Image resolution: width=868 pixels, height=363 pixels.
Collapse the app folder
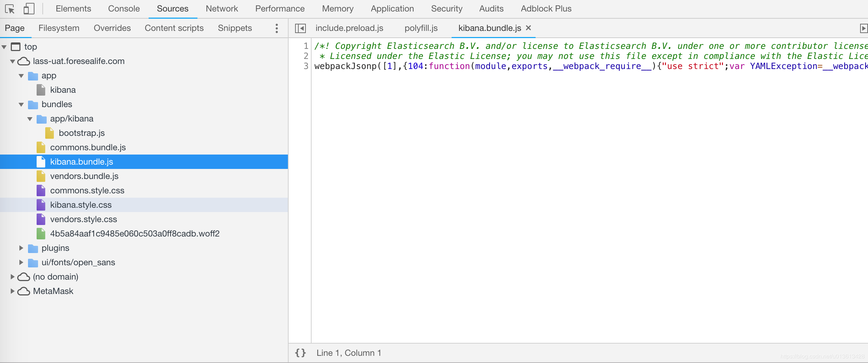tap(21, 76)
